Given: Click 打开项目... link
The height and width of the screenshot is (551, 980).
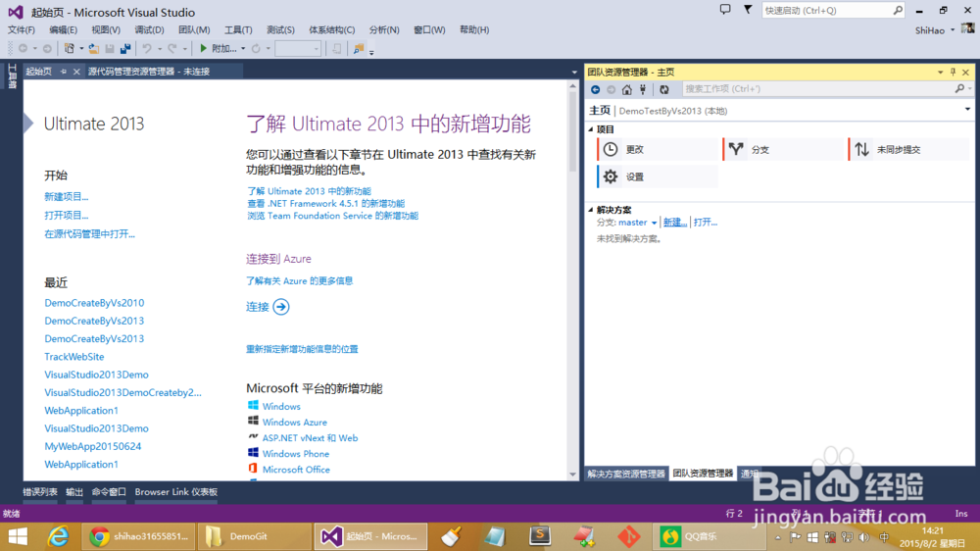Looking at the screenshot, I should tap(67, 215).
